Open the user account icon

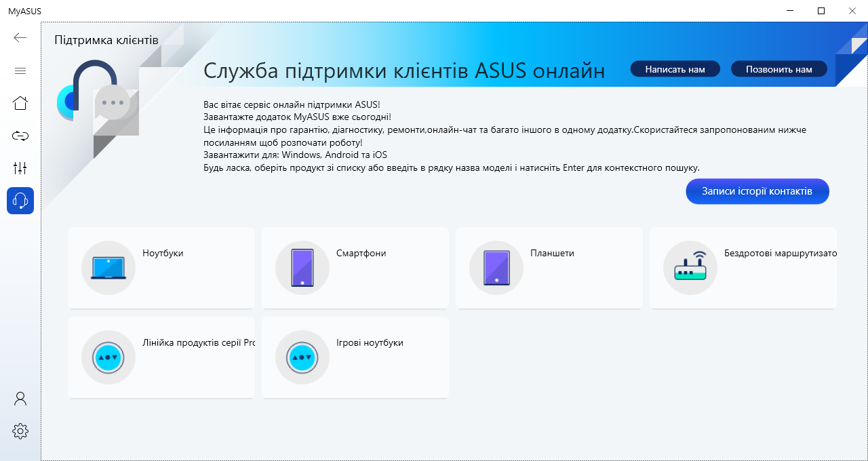[x=20, y=399]
